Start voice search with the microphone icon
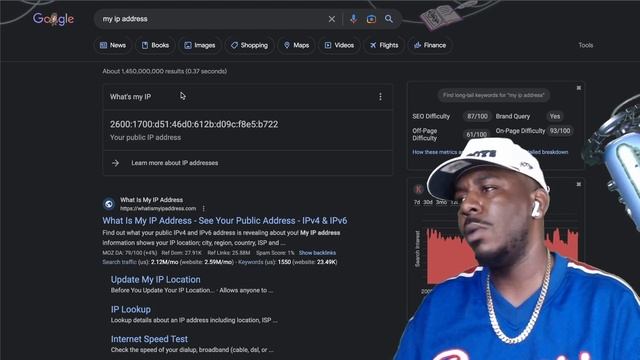Viewport: 640px width, 360px height. pyautogui.click(x=353, y=19)
